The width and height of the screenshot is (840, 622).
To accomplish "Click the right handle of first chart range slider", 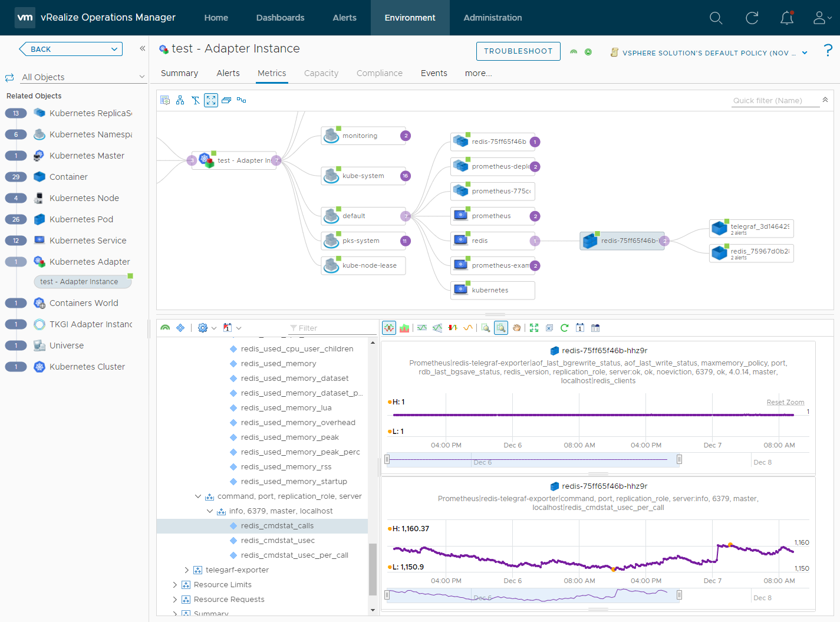I will coord(679,459).
